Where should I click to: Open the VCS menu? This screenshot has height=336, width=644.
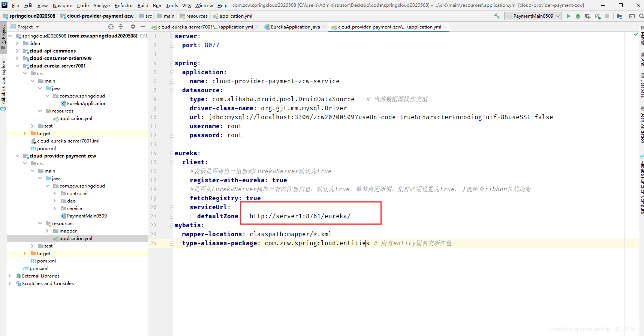[x=186, y=5]
